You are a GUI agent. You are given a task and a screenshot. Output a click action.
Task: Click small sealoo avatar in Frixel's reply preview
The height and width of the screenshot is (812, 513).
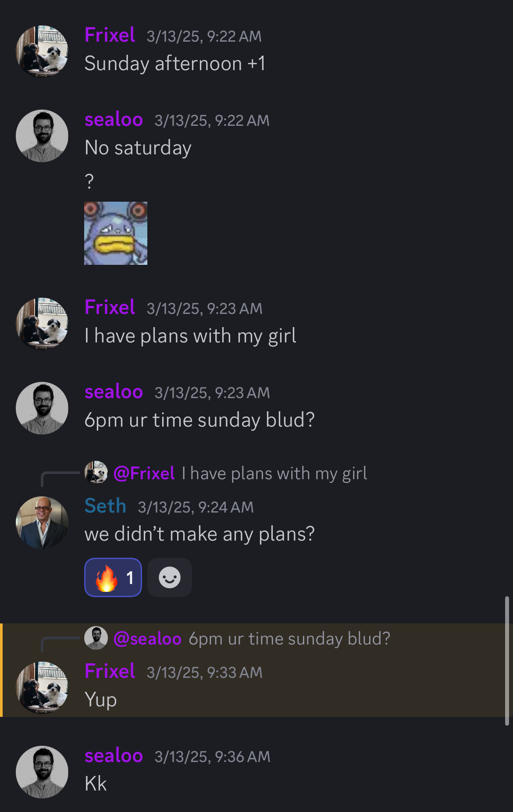[96, 638]
